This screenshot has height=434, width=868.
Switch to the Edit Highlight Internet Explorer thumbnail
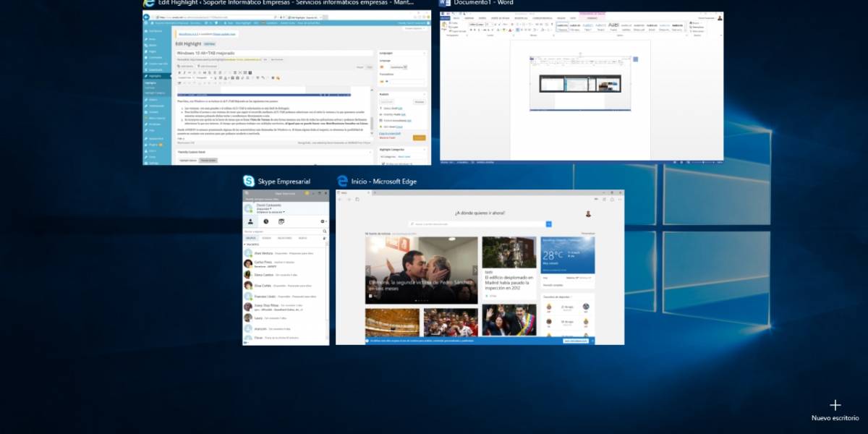(286, 88)
